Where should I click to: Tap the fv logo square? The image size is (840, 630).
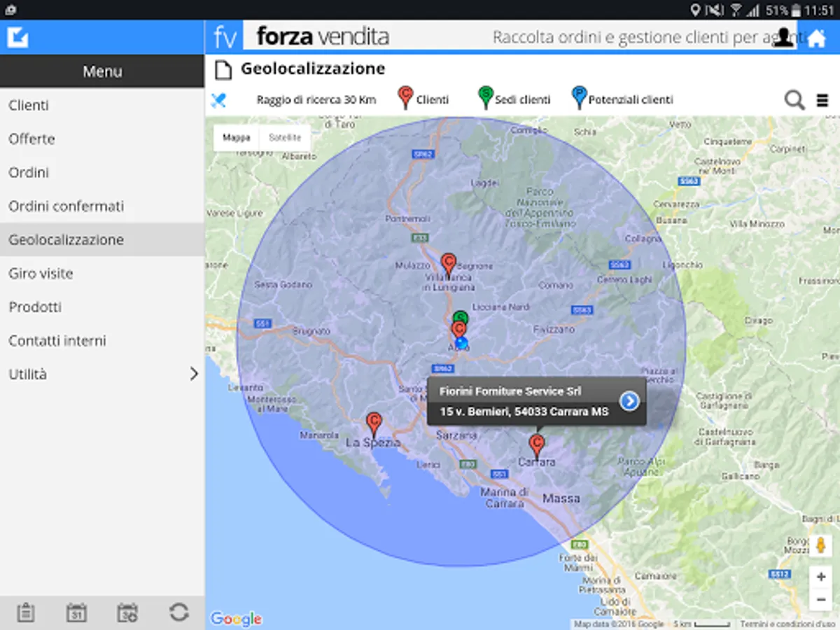224,37
